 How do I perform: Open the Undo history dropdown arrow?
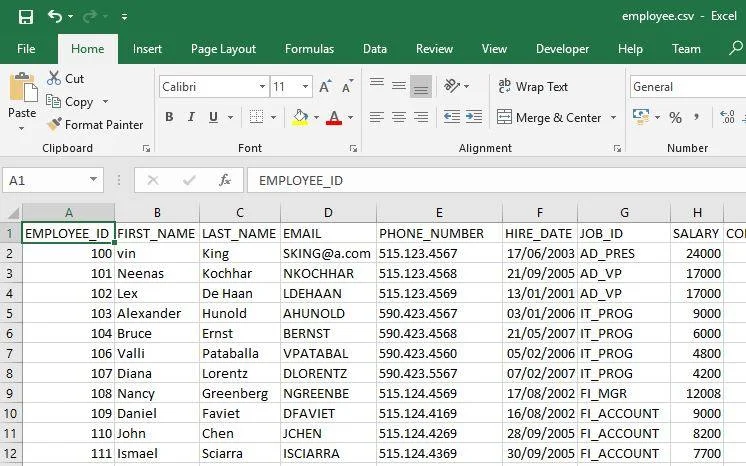click(70, 17)
